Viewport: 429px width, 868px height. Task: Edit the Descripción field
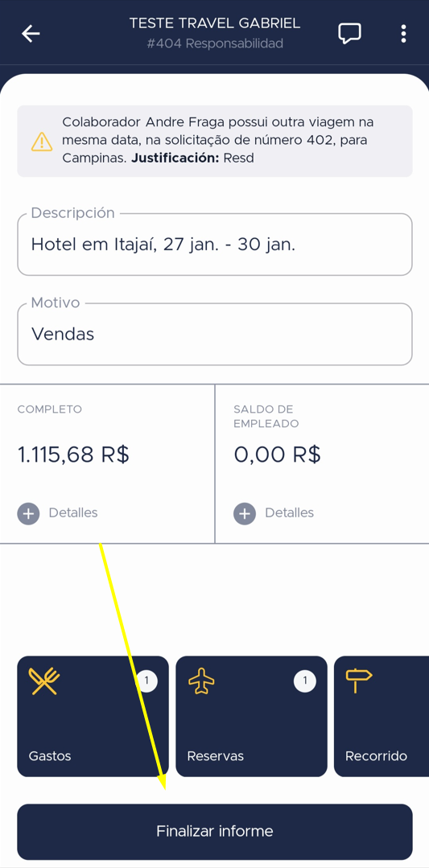point(215,244)
